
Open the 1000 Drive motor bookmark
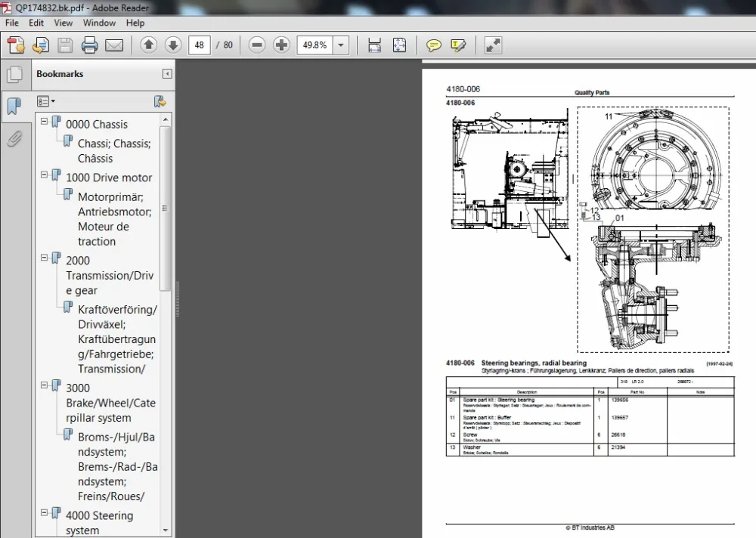click(108, 178)
